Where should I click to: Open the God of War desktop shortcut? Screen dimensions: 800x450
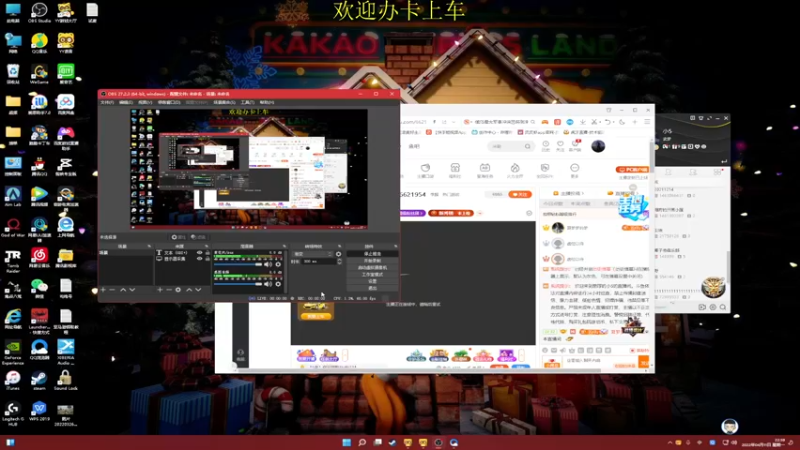pyautogui.click(x=13, y=227)
